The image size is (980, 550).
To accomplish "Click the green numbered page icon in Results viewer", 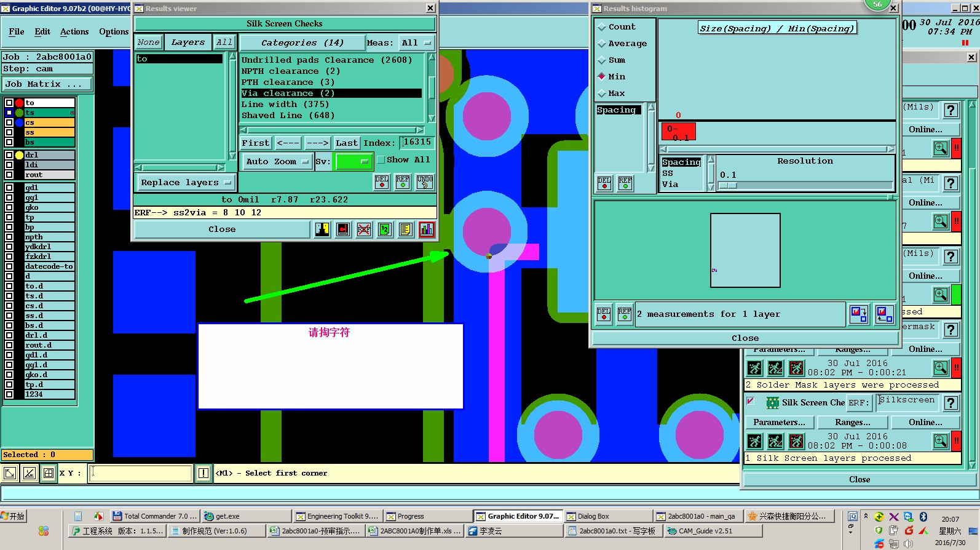I will coord(385,229).
